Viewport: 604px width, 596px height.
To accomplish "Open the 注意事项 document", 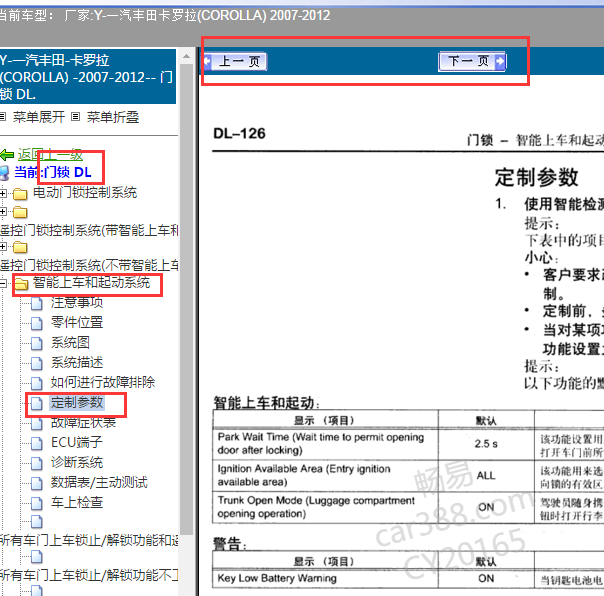I will (77, 302).
